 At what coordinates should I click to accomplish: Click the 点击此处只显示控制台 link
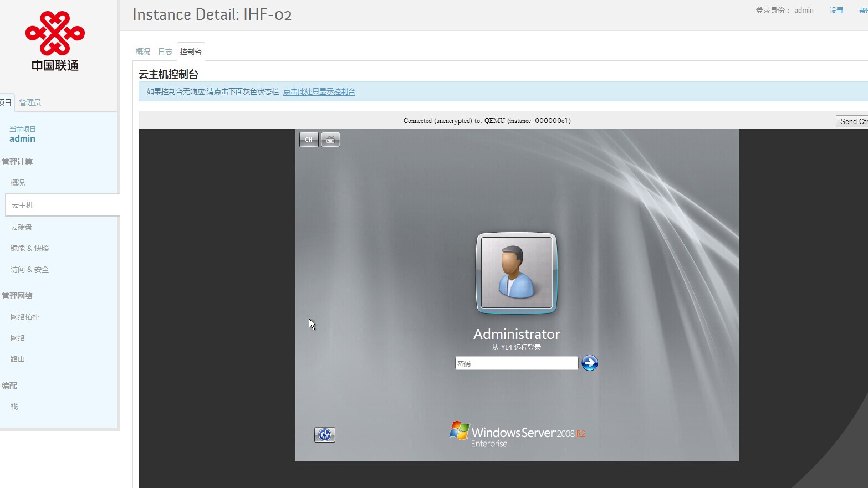[319, 91]
